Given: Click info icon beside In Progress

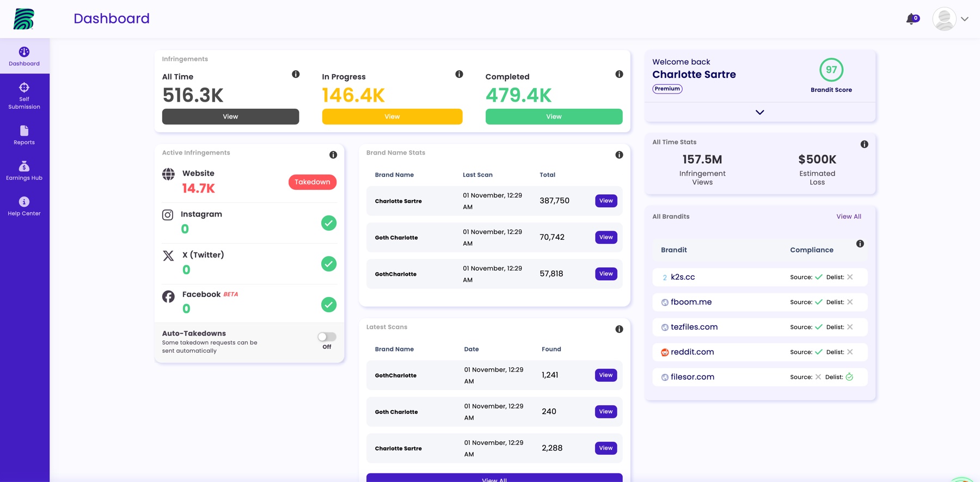Looking at the screenshot, I should 459,74.
